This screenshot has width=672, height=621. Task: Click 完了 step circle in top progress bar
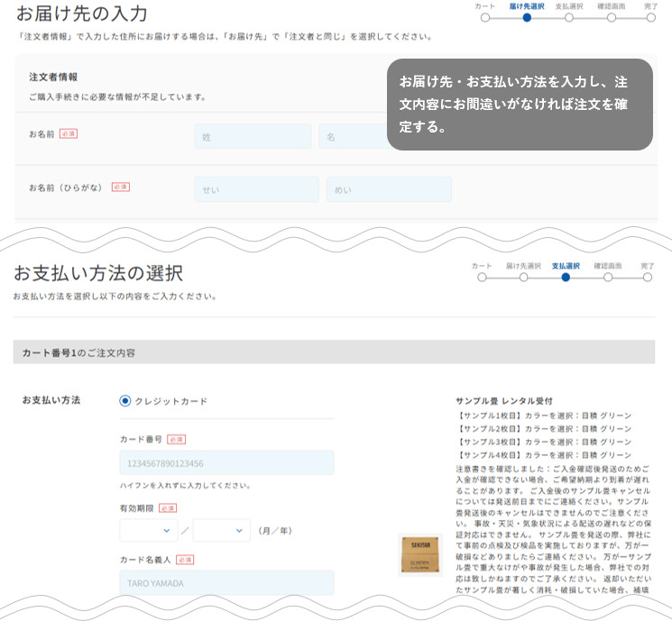650,17
